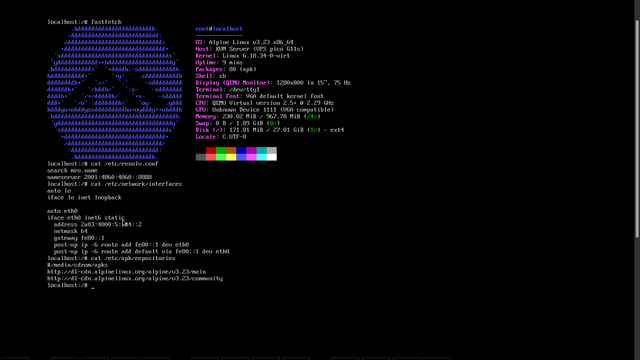Click the 'fastfetch' command line

[x=84, y=22]
